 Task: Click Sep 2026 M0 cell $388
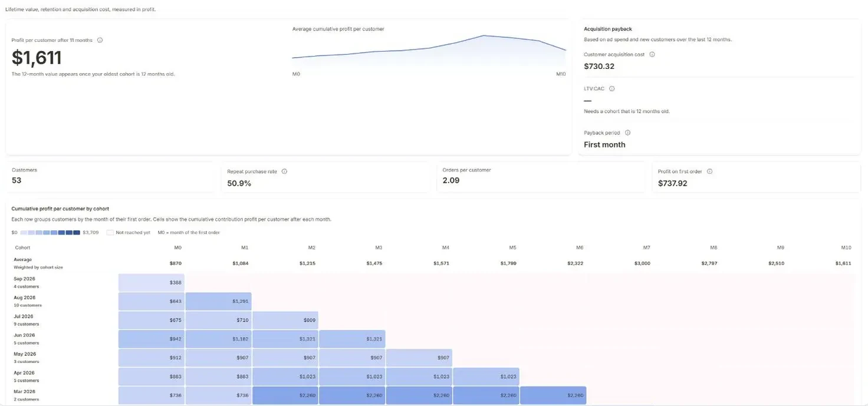[x=152, y=283]
